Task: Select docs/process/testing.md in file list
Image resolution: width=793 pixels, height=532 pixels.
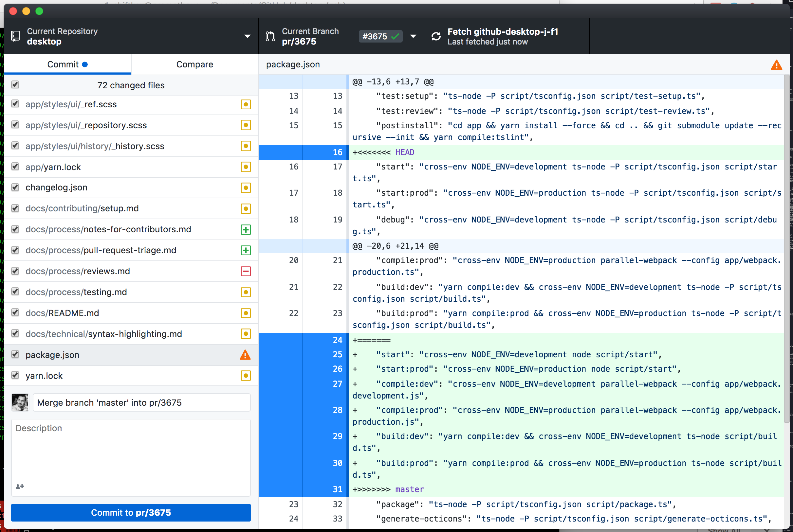Action: 131,292
